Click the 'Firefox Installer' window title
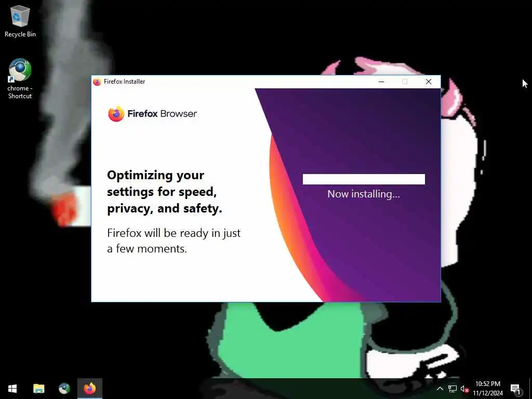Screen dimensions: 532x399 (125, 82)
